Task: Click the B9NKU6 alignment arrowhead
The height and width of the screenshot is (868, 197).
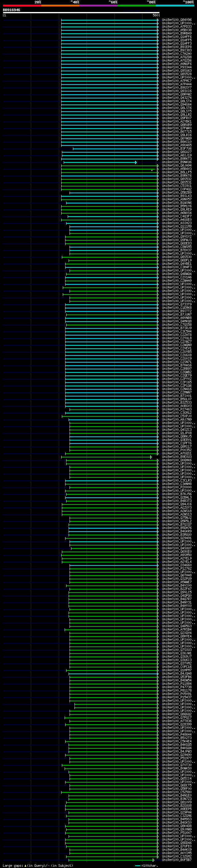Action: point(136,162)
